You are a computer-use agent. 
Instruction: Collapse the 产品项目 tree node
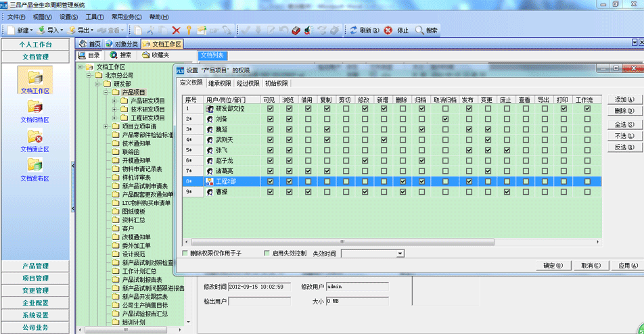[106, 92]
